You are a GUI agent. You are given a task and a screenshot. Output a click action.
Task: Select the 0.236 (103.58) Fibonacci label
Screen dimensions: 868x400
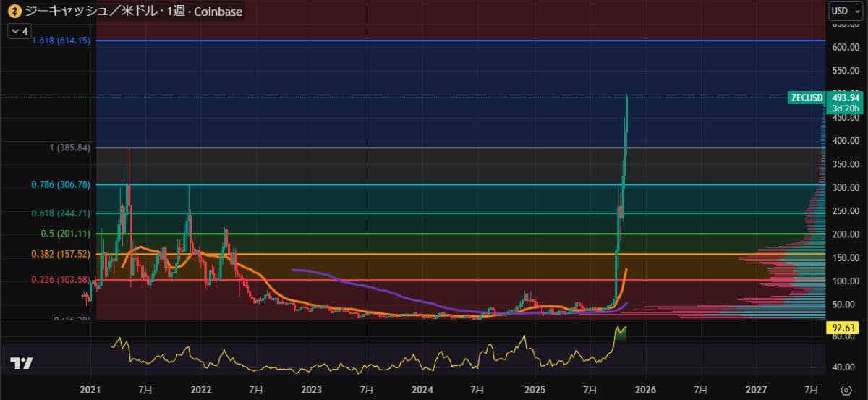click(x=61, y=280)
